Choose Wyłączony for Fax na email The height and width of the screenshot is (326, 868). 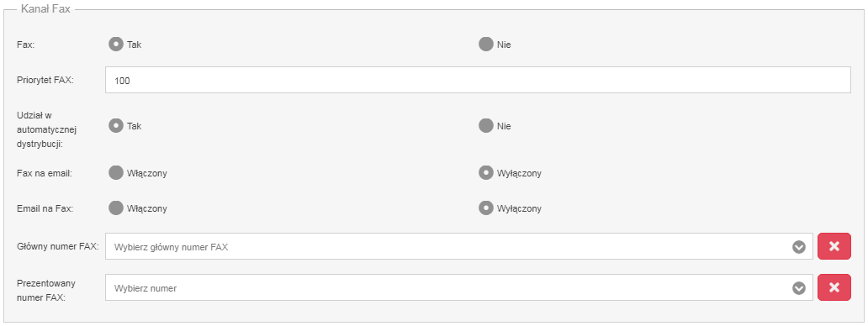click(x=485, y=173)
